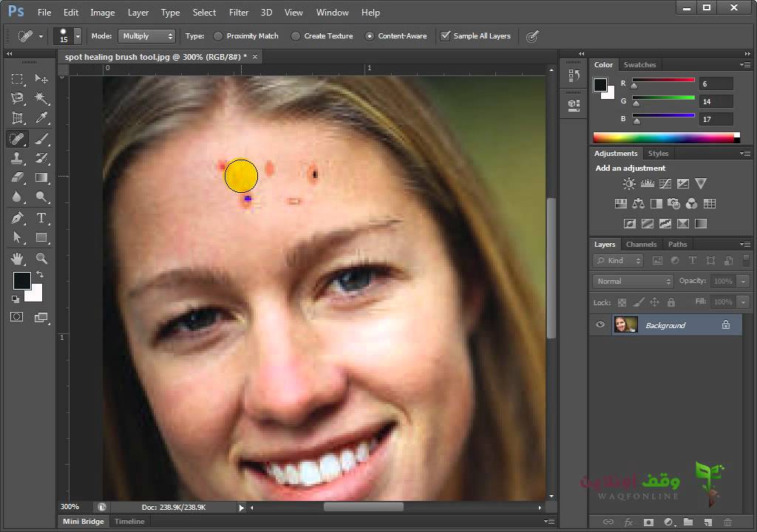Screen dimensions: 757x532
Task: Switch to the Channels tab
Action: [641, 245]
